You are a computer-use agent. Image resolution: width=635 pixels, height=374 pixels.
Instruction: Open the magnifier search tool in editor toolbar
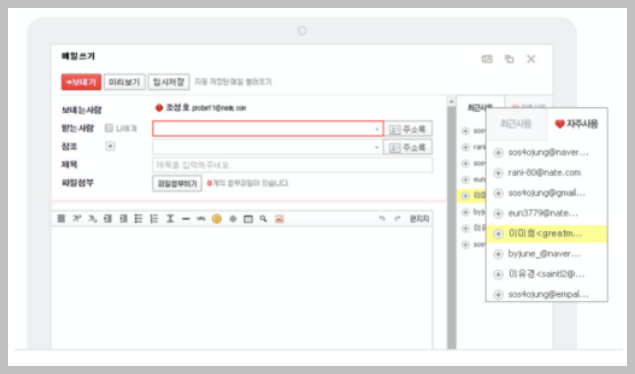(264, 219)
